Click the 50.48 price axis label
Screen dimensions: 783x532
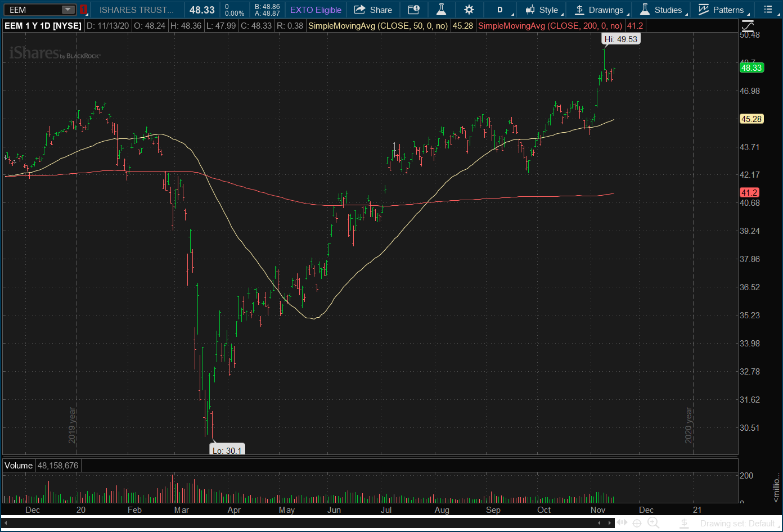[750, 35]
